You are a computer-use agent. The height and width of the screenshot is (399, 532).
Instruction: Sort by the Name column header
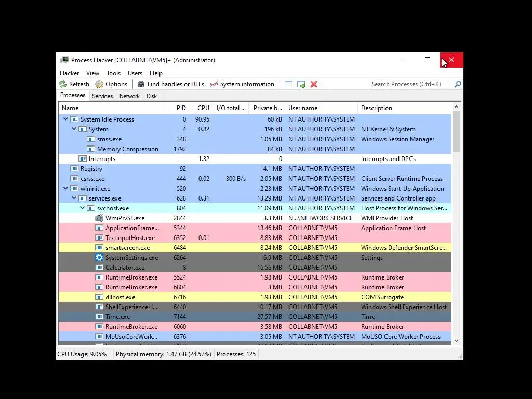[111, 108]
